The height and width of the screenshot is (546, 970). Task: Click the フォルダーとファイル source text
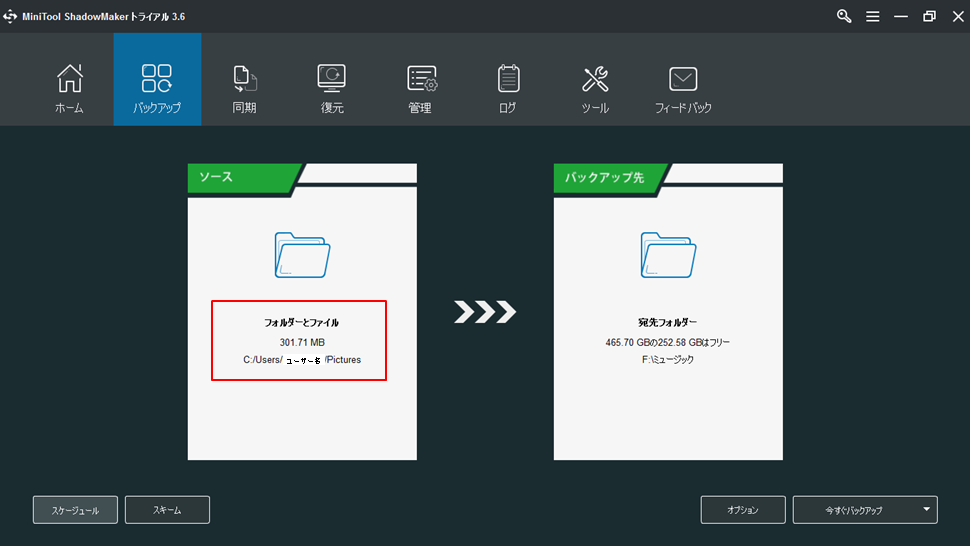(x=301, y=322)
